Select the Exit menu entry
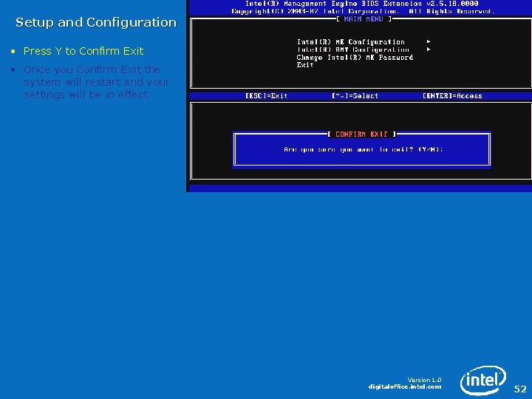Image resolution: width=532 pixels, height=399 pixels. click(x=305, y=65)
